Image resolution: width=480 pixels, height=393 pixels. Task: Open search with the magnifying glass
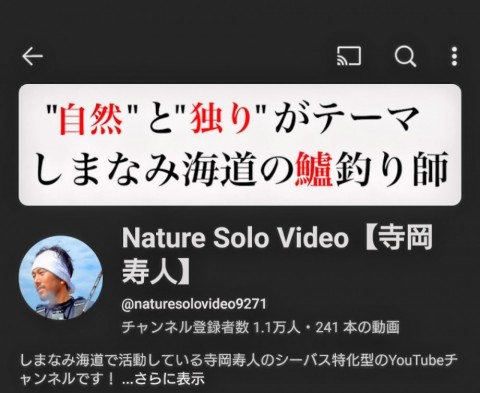pos(405,56)
